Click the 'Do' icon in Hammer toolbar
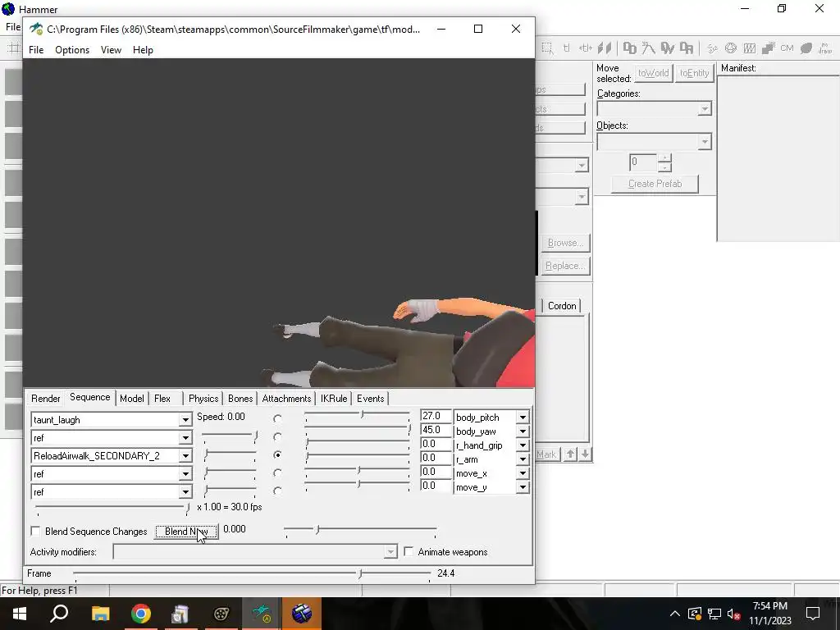The width and height of the screenshot is (840, 630). (x=629, y=48)
